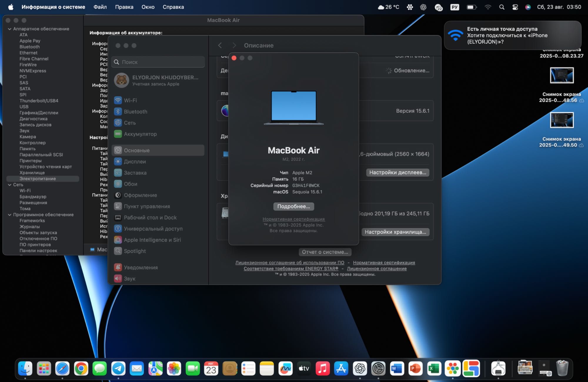The height and width of the screenshot is (382, 588).
Task: Switch input source via РУ indicator
Action: (455, 7)
